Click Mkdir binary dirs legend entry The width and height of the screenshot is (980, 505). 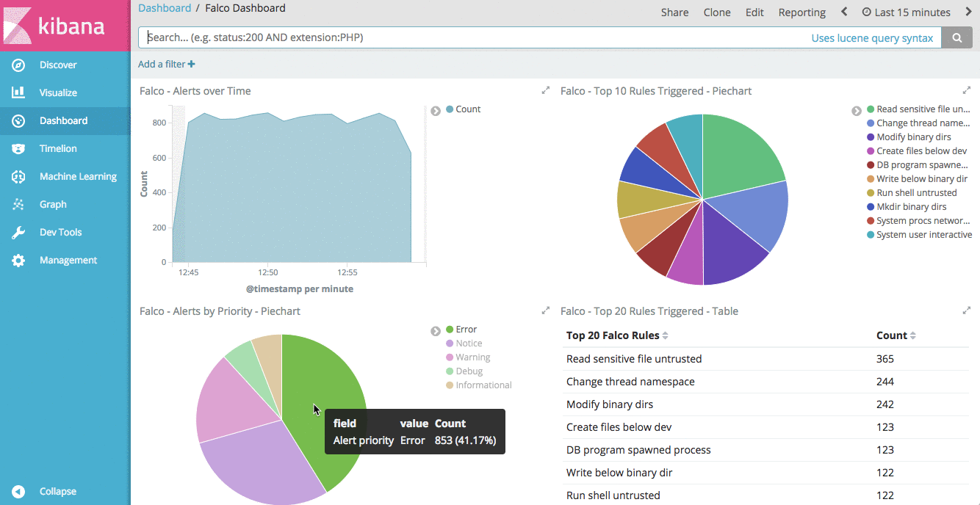(907, 207)
